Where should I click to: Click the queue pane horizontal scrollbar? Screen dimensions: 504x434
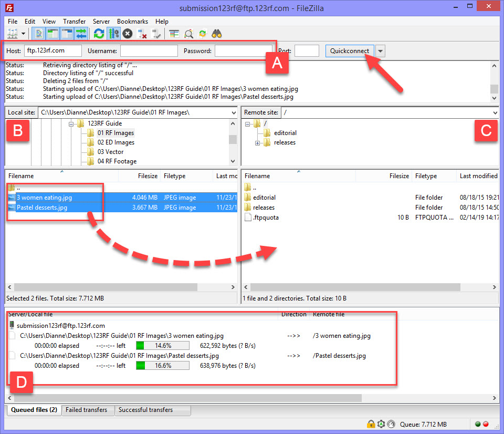(188, 398)
